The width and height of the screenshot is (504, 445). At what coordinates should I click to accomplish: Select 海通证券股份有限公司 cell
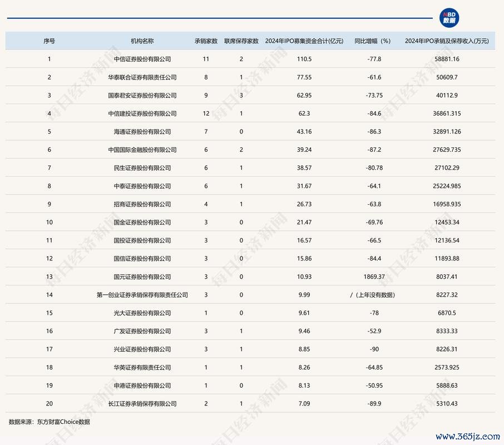click(x=142, y=132)
